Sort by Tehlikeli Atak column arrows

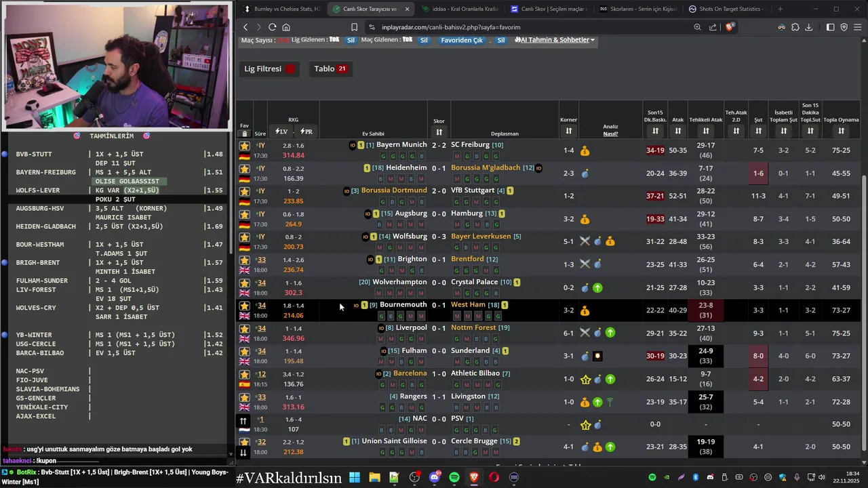pyautogui.click(x=706, y=131)
